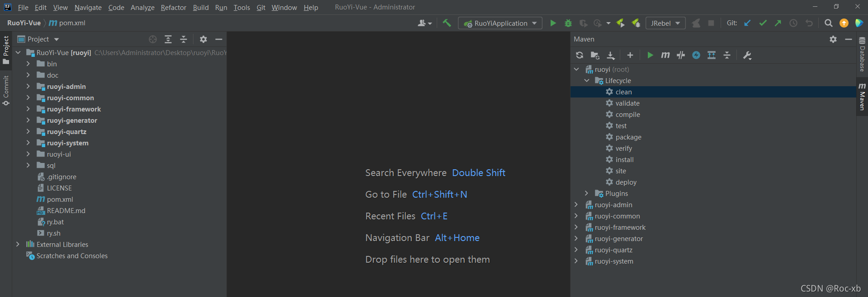Switch to the Commit tool window tab

6,90
